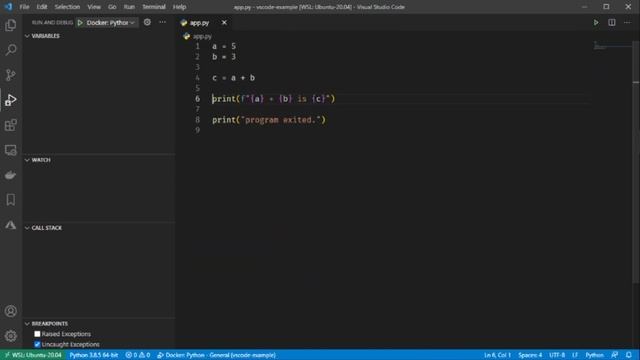Run Python file with editor play icon
This screenshot has width=640, height=360.
[596, 22]
